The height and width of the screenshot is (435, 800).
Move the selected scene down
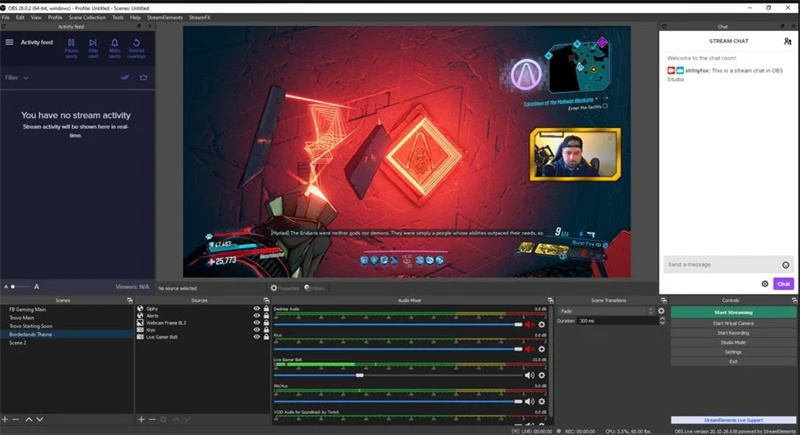pos(40,419)
